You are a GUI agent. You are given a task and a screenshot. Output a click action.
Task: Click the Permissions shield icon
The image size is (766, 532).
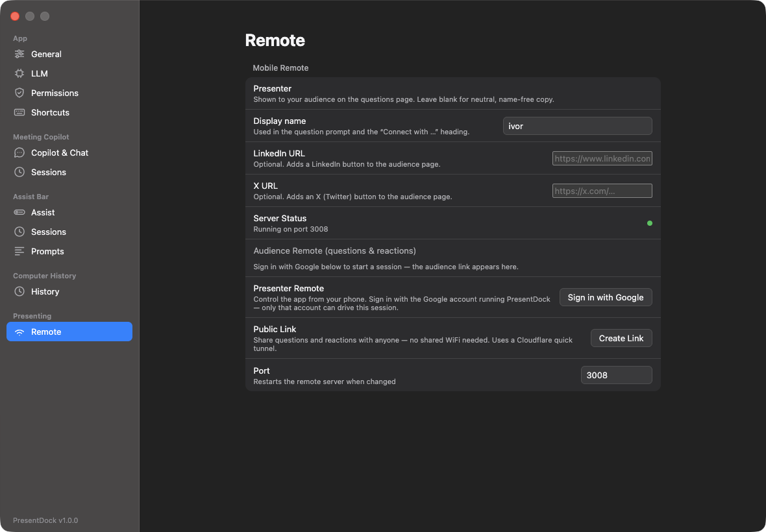[19, 93]
